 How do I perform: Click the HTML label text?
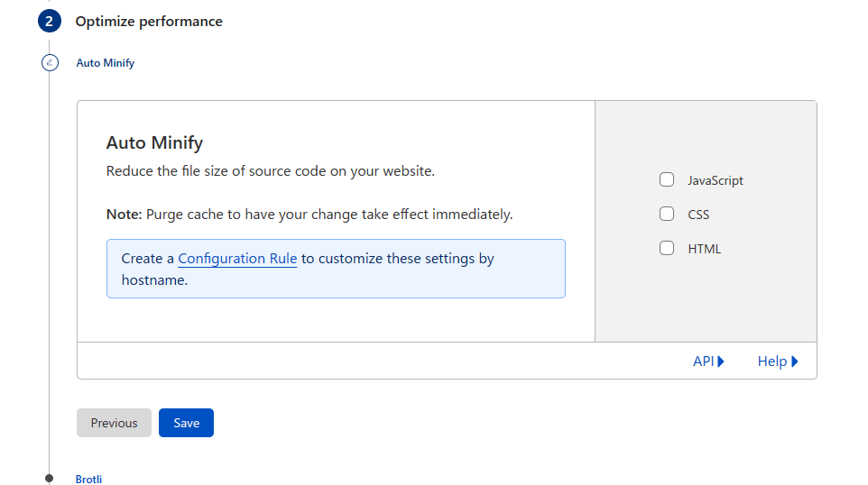704,249
